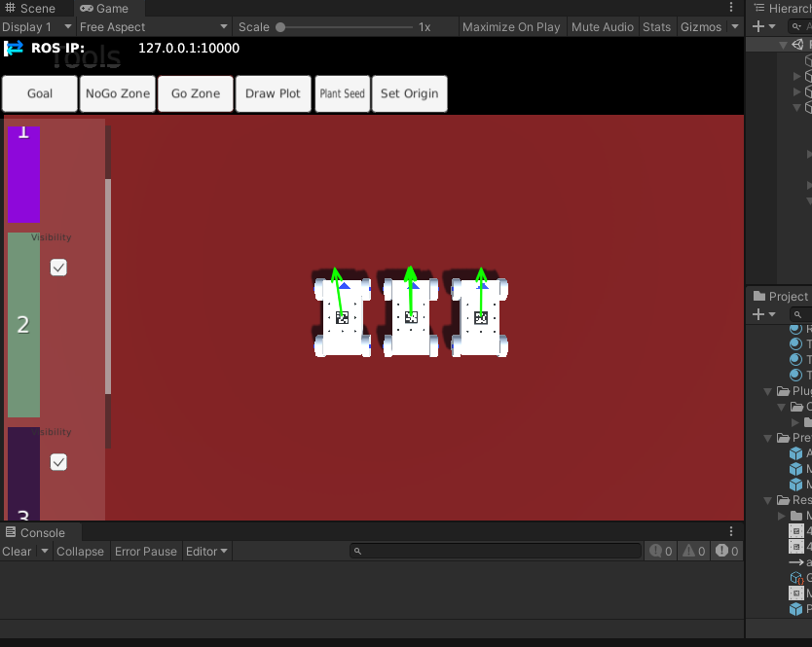Switch to the Scene tab
This screenshot has height=647, width=812.
[x=30, y=8]
